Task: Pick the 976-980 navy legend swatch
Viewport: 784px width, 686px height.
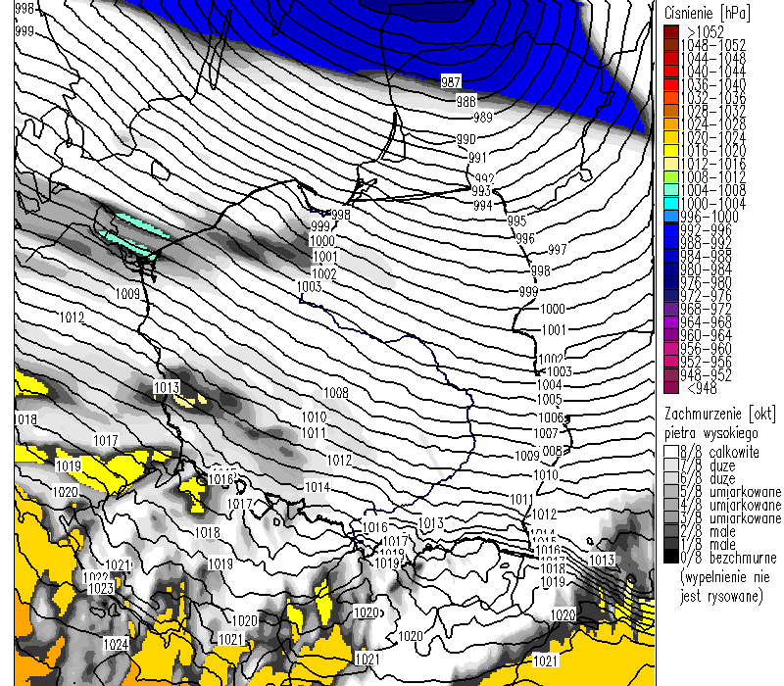Action: click(671, 282)
